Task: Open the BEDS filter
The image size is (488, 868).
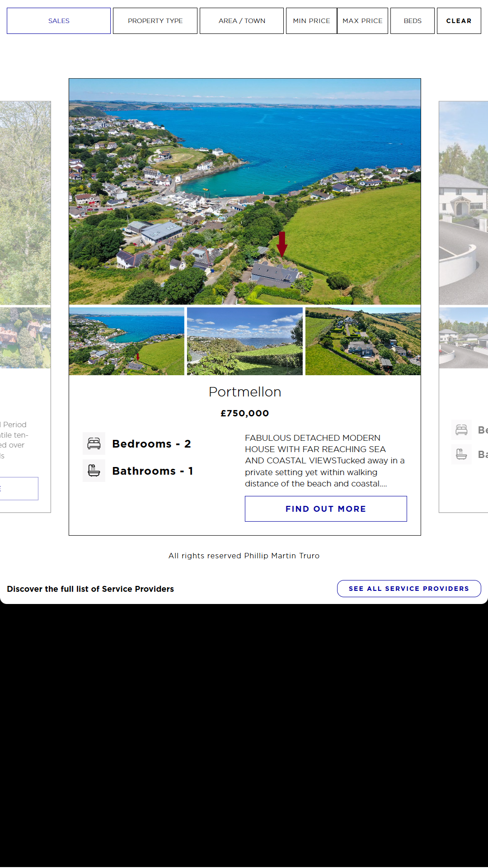Action: point(412,21)
